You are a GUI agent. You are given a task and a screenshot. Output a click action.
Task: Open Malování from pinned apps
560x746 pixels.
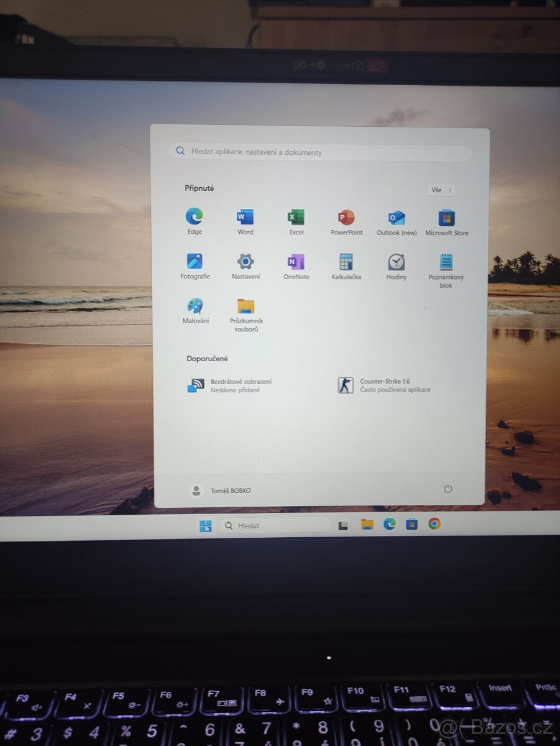tap(195, 306)
